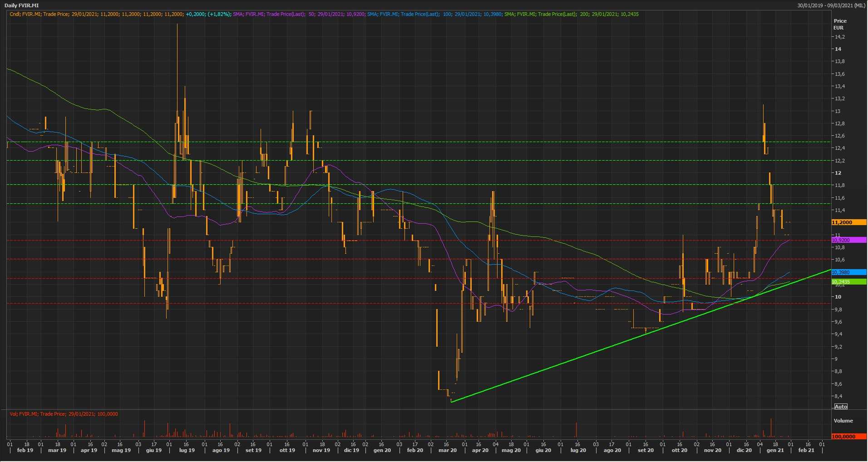Click the Auto scale button

[x=841, y=407]
